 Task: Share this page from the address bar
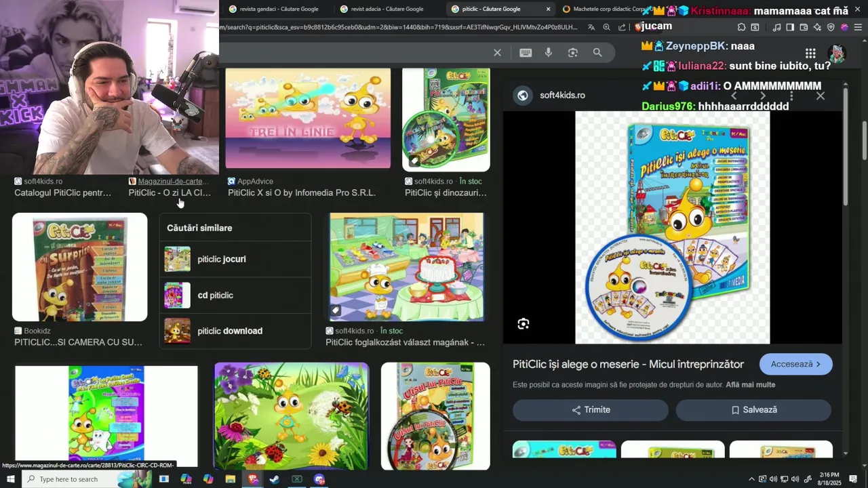tap(622, 27)
